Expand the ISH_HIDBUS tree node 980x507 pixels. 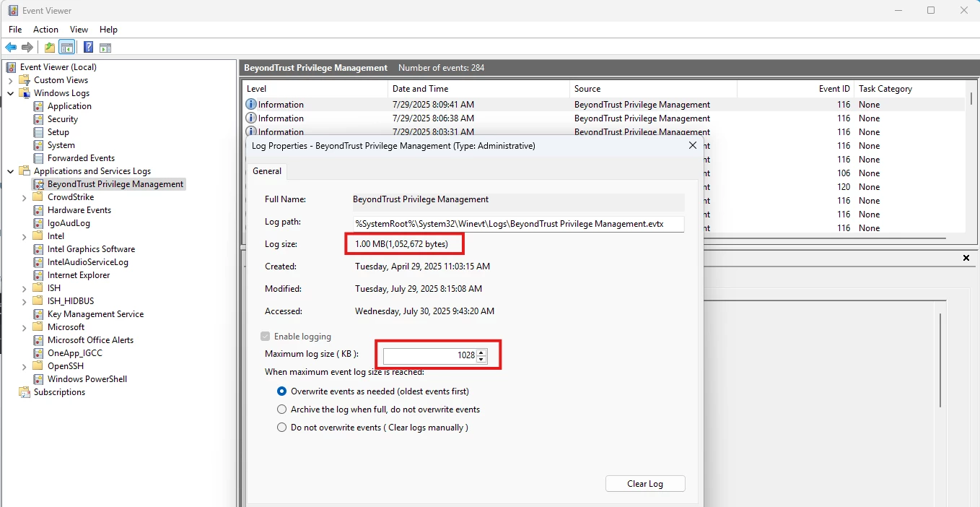[25, 301]
